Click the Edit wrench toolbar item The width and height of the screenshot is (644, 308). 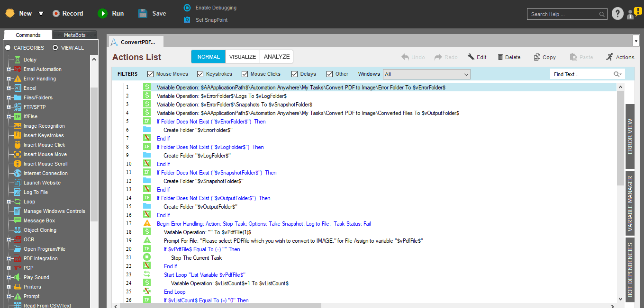pyautogui.click(x=477, y=57)
